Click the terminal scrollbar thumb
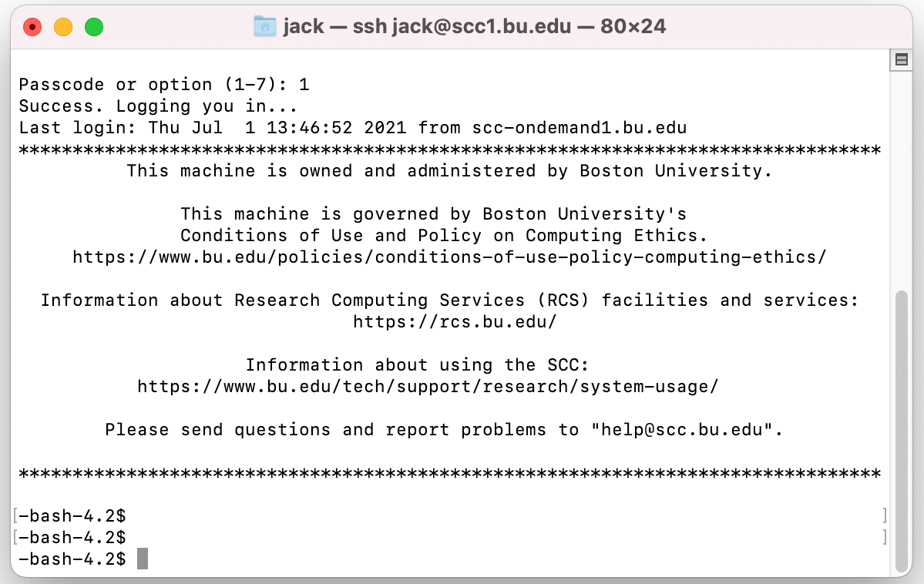924x584 pixels. 900,431
